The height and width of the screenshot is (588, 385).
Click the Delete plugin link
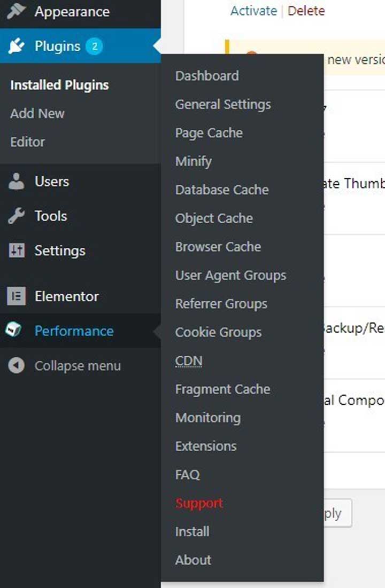tap(306, 11)
